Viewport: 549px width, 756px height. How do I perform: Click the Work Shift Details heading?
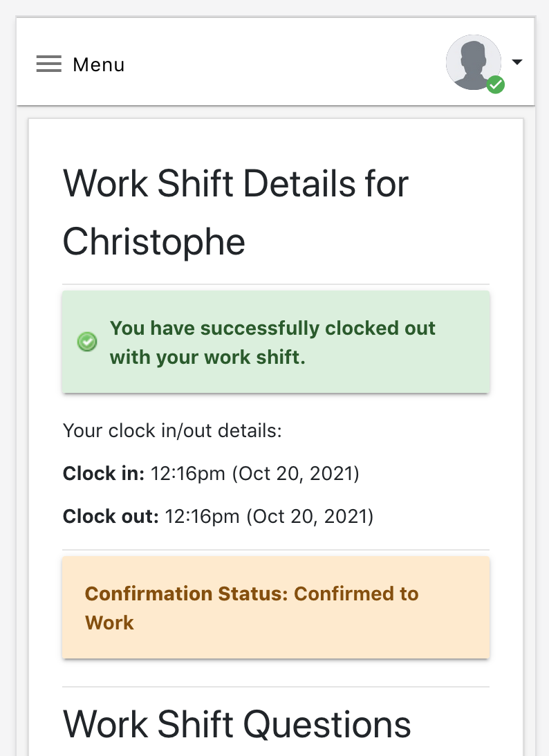pos(236,212)
